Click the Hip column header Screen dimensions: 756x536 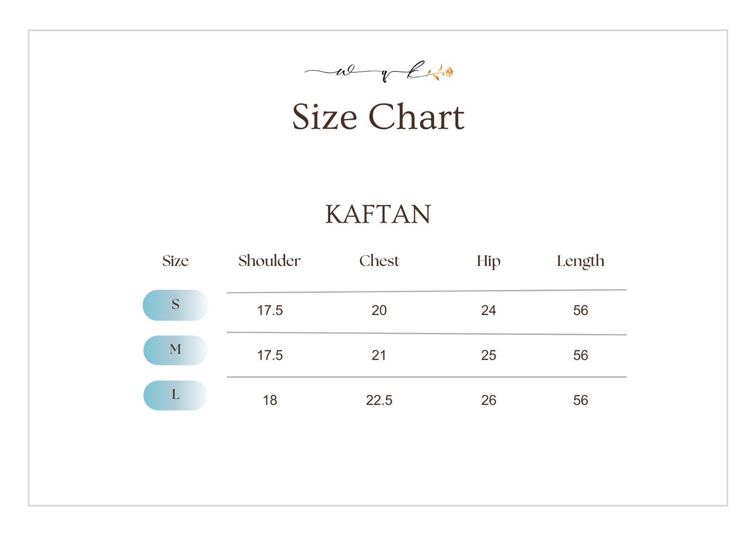pyautogui.click(x=488, y=261)
